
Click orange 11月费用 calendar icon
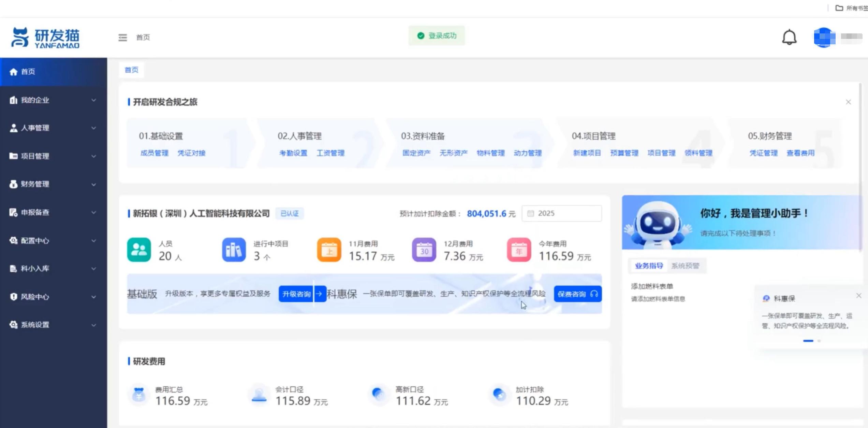(329, 250)
